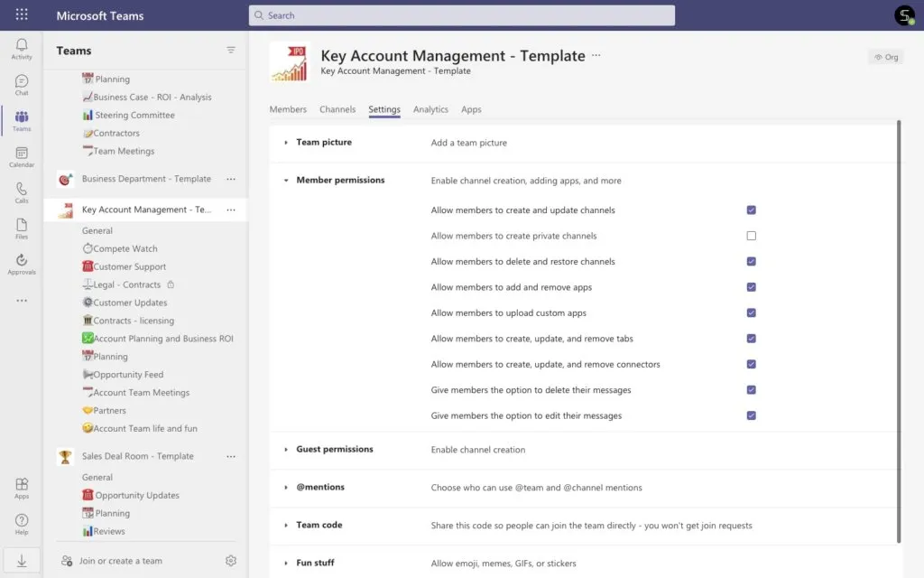Open the Customer Support channel
The image size is (924, 578).
tap(125, 266)
